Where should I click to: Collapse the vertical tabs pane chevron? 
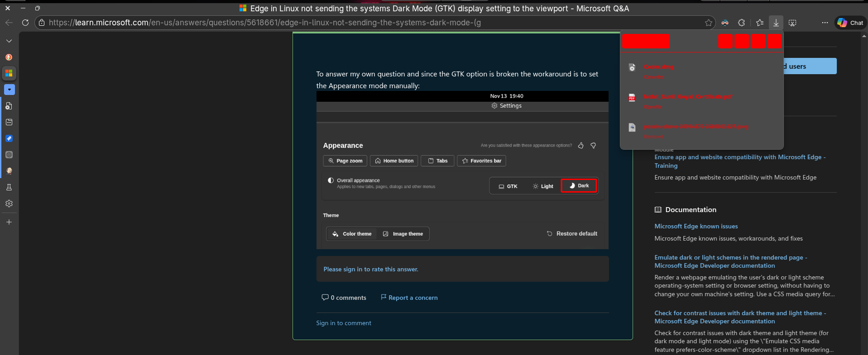pyautogui.click(x=9, y=41)
